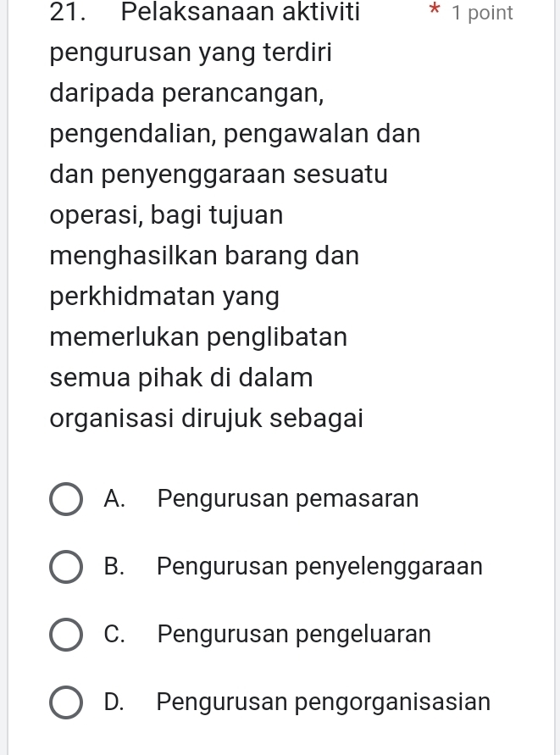This screenshot has height=755, width=560.
Task: Pick the option D radio circle
Action: pos(66,702)
